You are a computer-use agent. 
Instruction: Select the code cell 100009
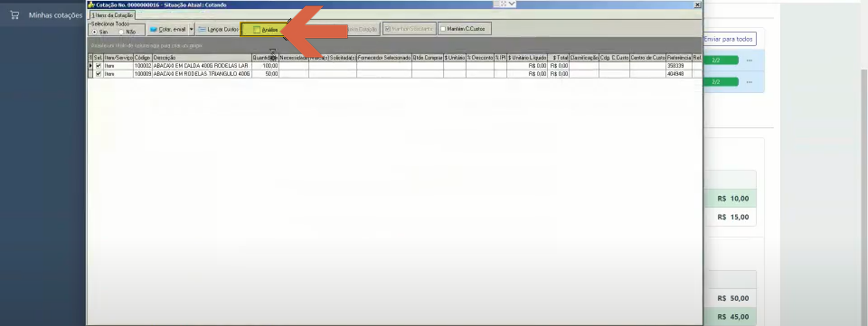click(x=143, y=73)
